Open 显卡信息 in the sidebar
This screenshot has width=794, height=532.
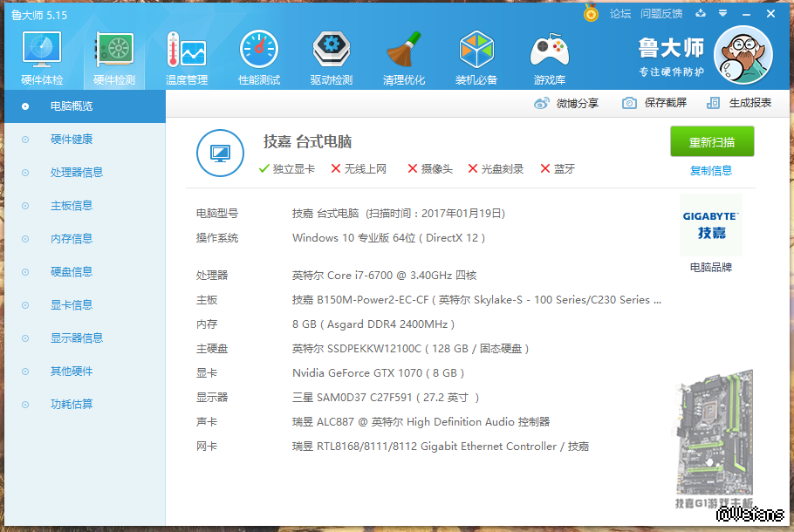coord(71,305)
